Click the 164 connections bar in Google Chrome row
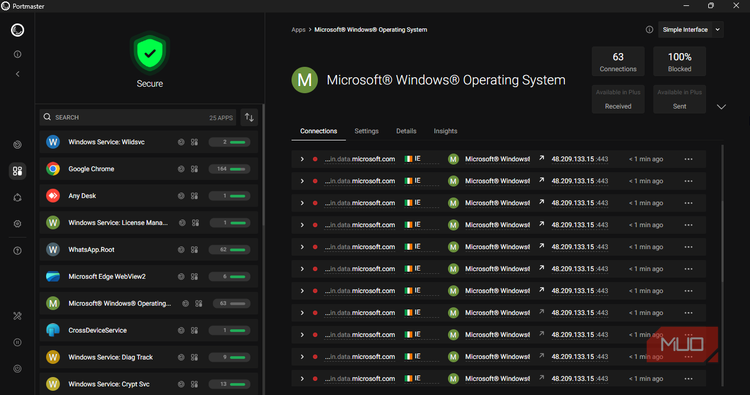 point(229,169)
